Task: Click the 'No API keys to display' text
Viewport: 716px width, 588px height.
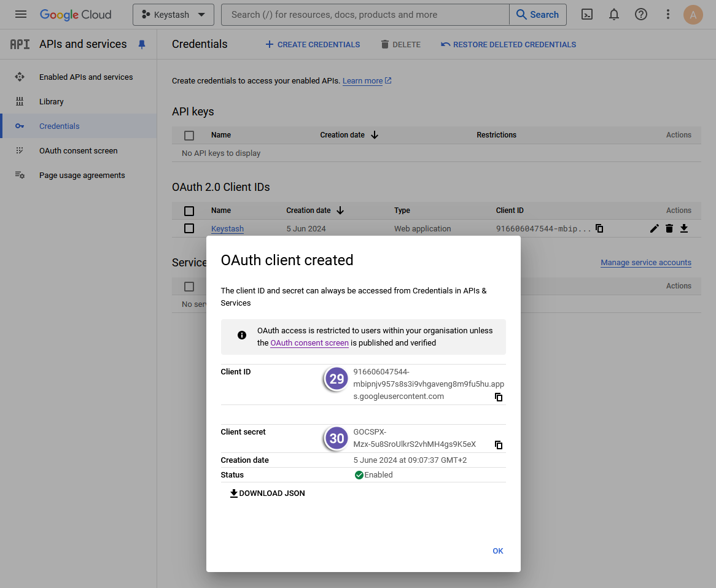Action: 221,153
